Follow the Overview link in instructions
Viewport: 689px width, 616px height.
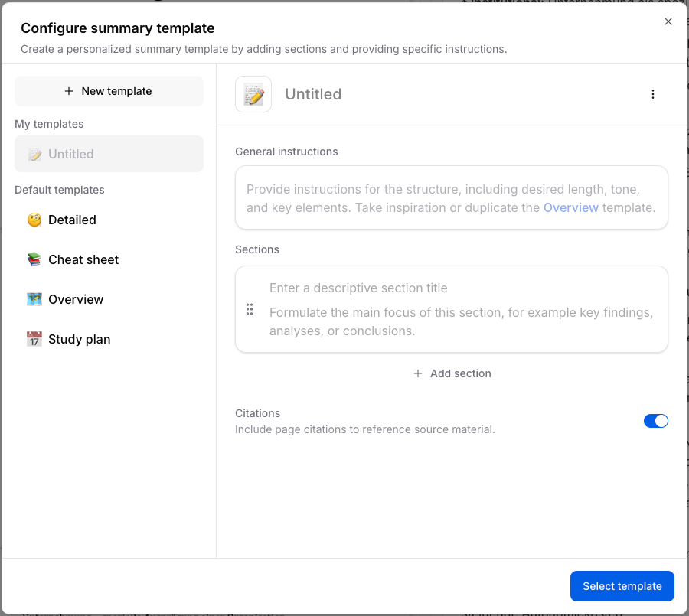pos(571,207)
